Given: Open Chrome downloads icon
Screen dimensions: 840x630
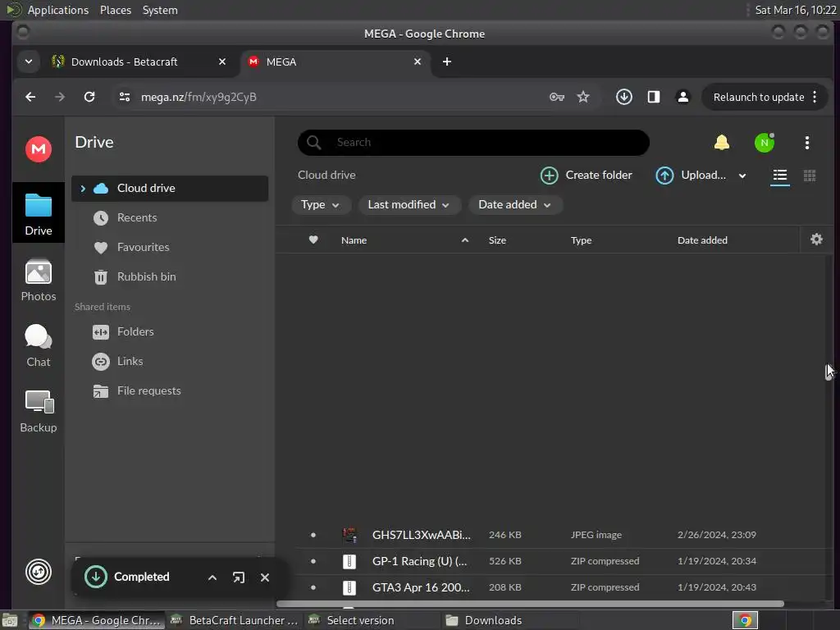Looking at the screenshot, I should (624, 97).
